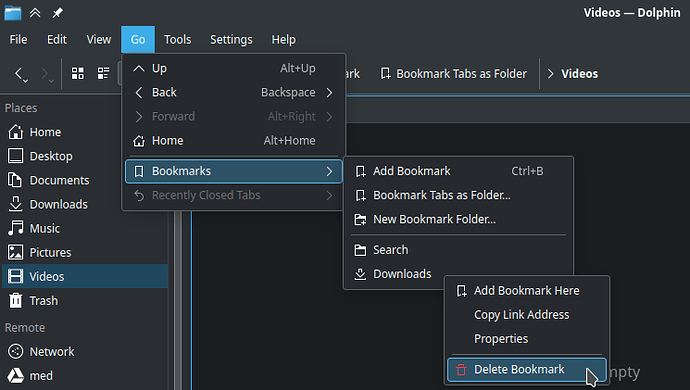Expand the Bookmarks submenu arrow

point(330,171)
